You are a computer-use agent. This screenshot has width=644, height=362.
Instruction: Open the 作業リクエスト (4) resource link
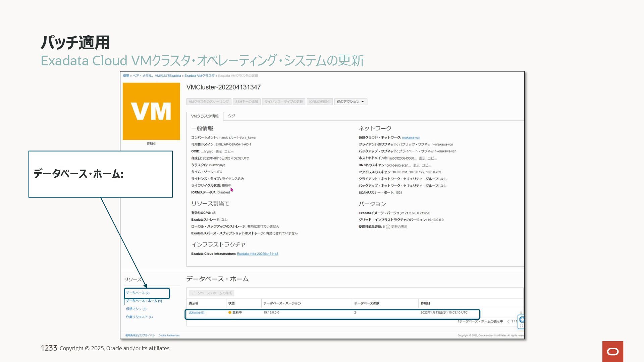coord(139,317)
